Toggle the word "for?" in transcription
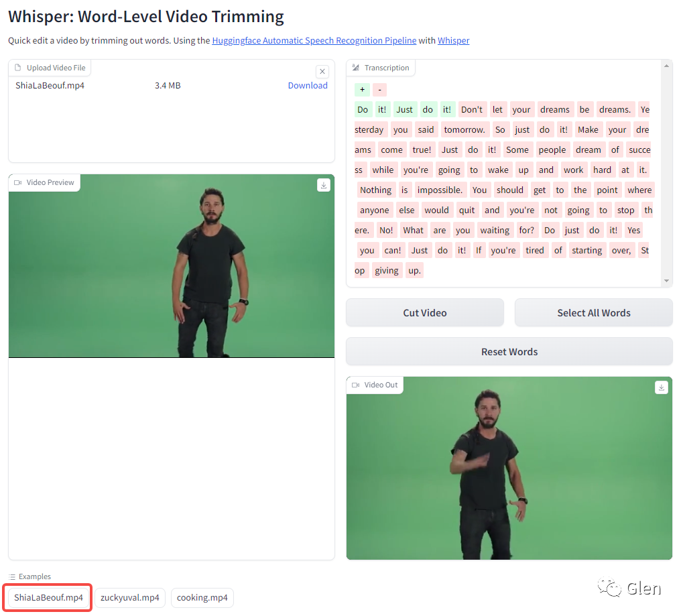The height and width of the screenshot is (616, 683). (x=526, y=230)
